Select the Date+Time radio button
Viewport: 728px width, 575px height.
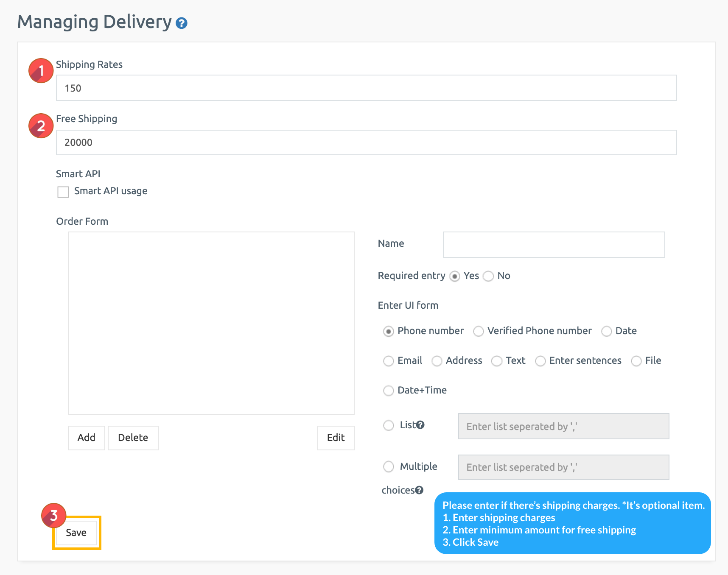click(x=389, y=391)
